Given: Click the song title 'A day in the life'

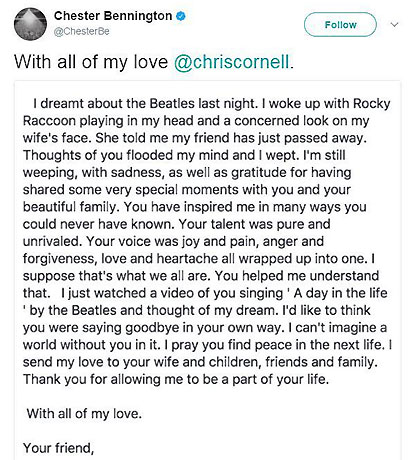Looking at the screenshot, I should pos(340,293).
